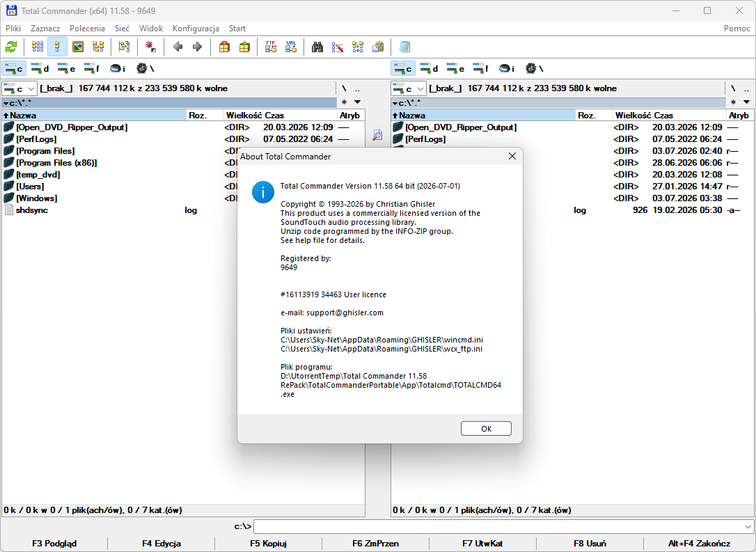Open right panel favorites asterisk button
This screenshot has width=756, height=552.
pos(733,102)
